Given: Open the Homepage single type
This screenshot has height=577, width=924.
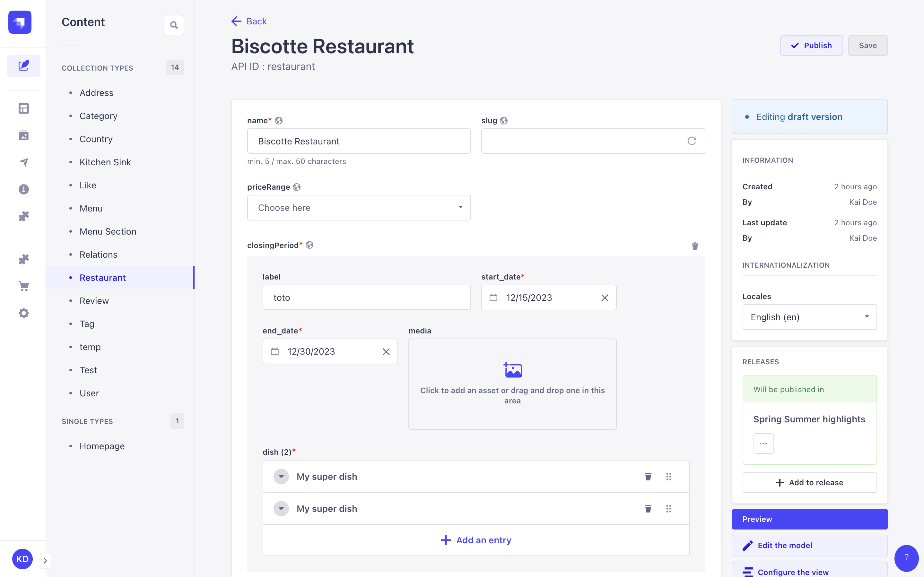Looking at the screenshot, I should click(101, 446).
